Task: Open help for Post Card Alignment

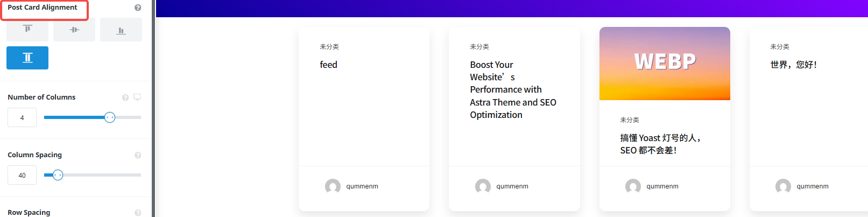Action: 138,8
